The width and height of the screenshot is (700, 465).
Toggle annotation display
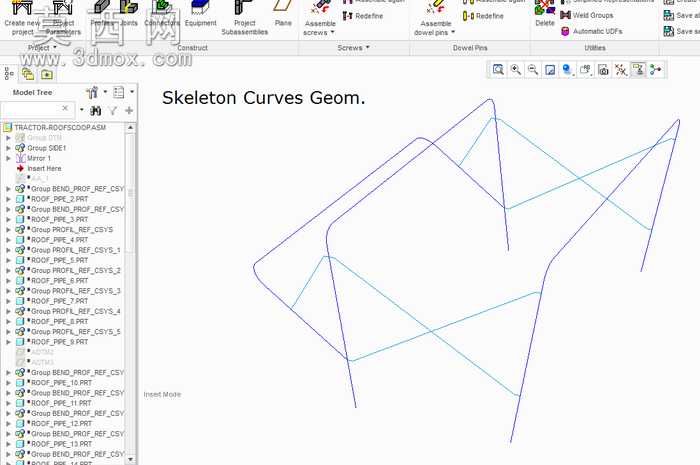tap(638, 70)
